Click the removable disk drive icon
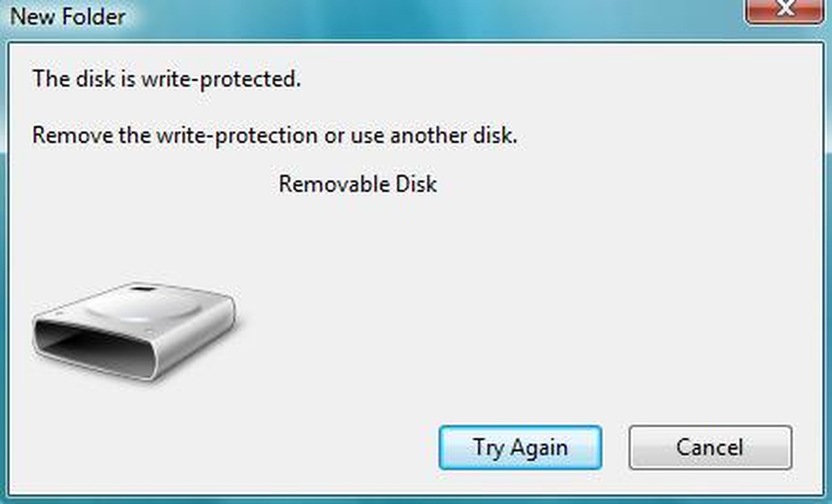832x504 pixels. pyautogui.click(x=134, y=331)
